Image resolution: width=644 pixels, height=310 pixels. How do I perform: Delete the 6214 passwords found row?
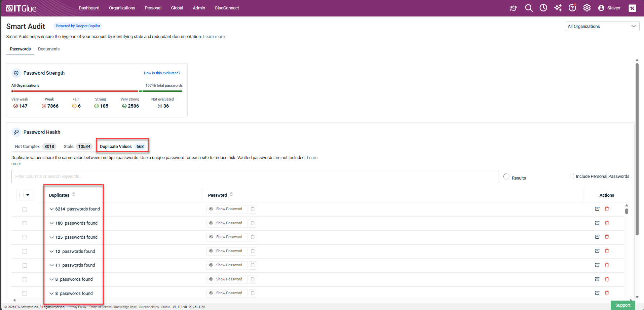(x=607, y=209)
